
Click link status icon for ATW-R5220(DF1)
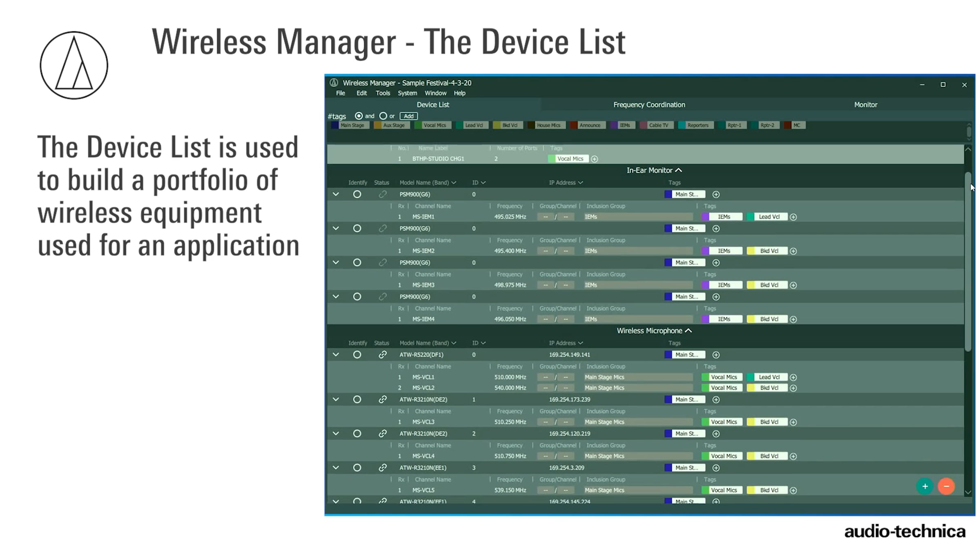click(382, 355)
